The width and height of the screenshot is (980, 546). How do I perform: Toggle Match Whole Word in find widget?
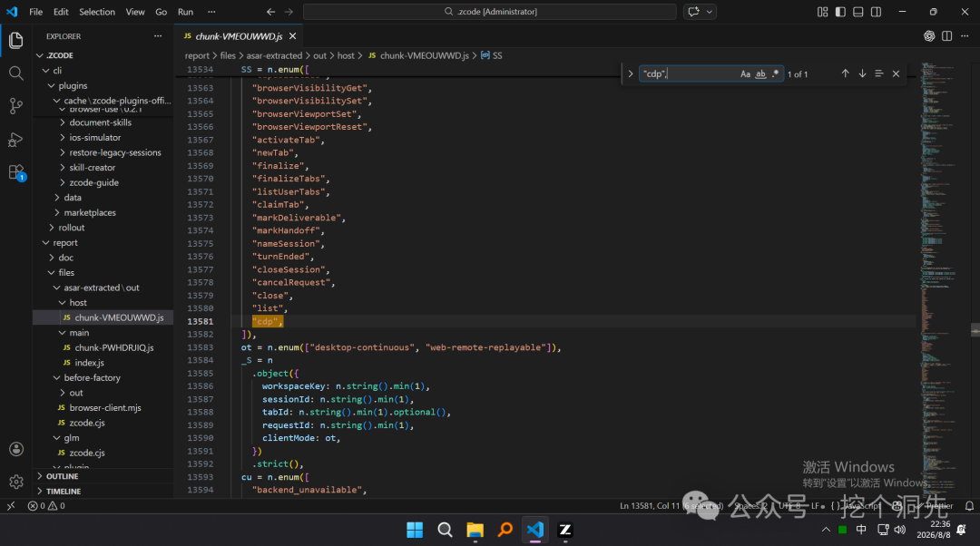click(760, 73)
